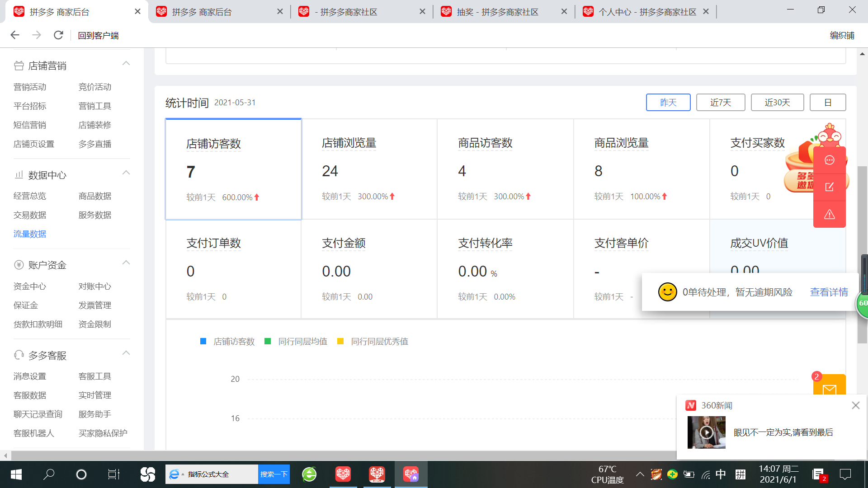Viewport: 868px width, 488px height.
Task: Click 回到客户端 in the toolbar
Action: (x=98, y=36)
